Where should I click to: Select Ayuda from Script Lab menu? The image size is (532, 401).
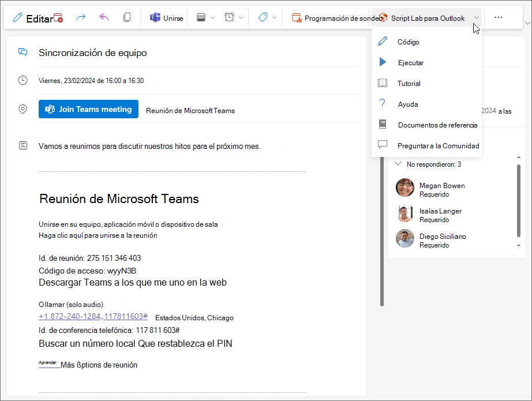coord(426,104)
